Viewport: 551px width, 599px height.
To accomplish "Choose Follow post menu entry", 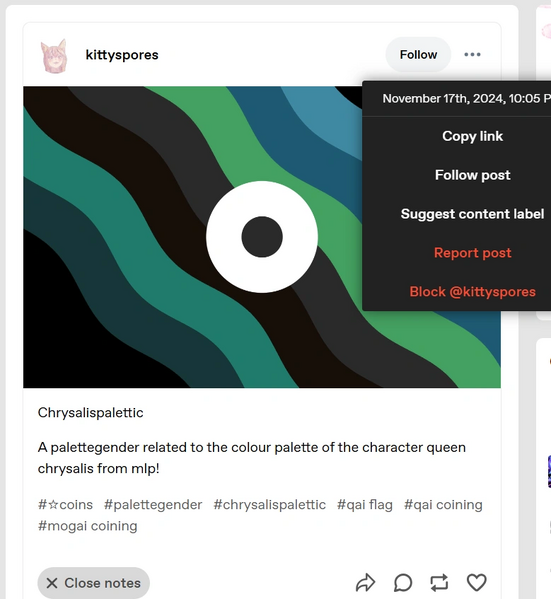I will 472,175.
